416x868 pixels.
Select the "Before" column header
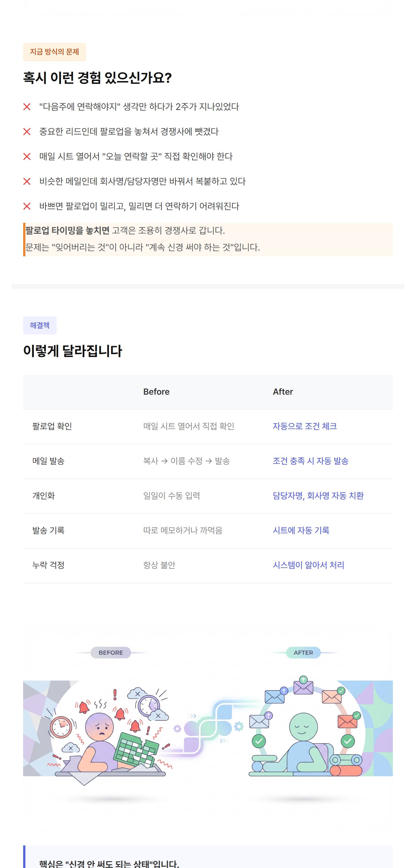click(156, 392)
